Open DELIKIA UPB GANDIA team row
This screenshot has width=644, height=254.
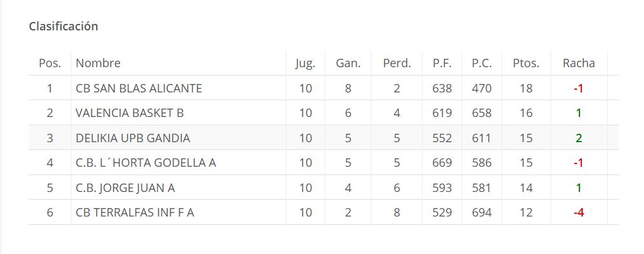point(324,138)
